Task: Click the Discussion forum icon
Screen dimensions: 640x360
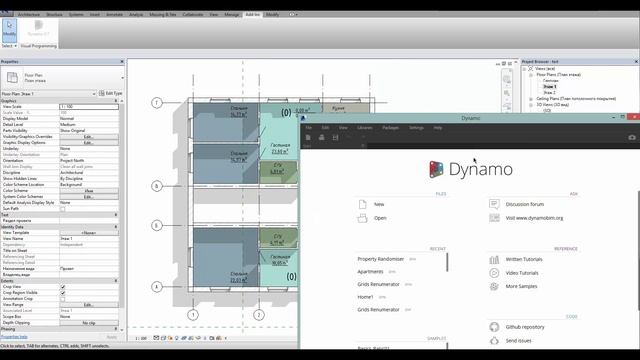Action: pos(494,204)
